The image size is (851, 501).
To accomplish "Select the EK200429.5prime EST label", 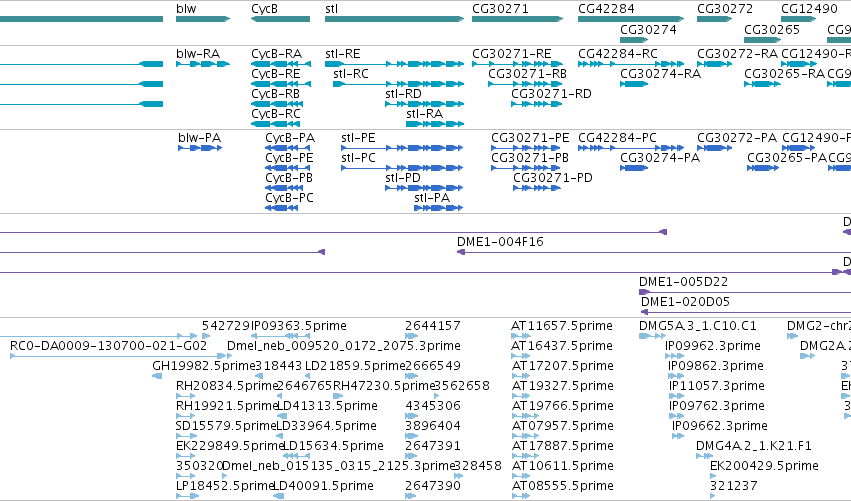I will click(764, 466).
